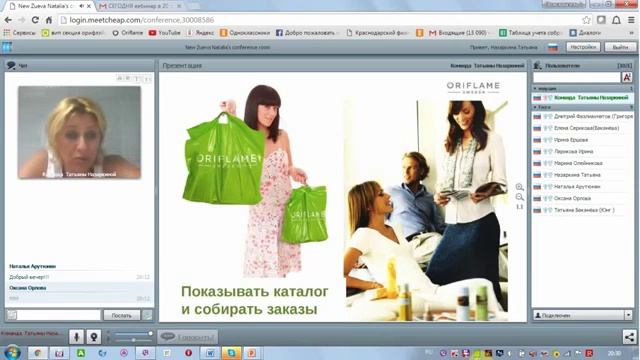Open the Подключен status dropdown

[x=628, y=315]
